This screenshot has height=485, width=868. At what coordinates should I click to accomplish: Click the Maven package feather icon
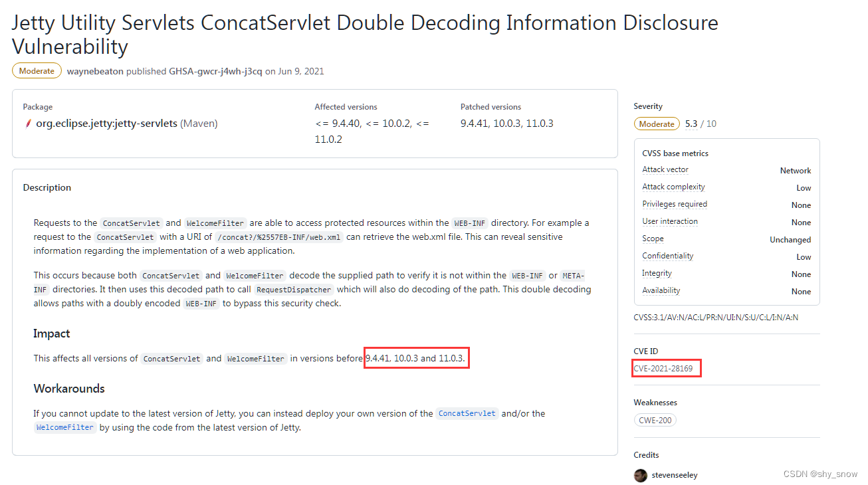[28, 124]
